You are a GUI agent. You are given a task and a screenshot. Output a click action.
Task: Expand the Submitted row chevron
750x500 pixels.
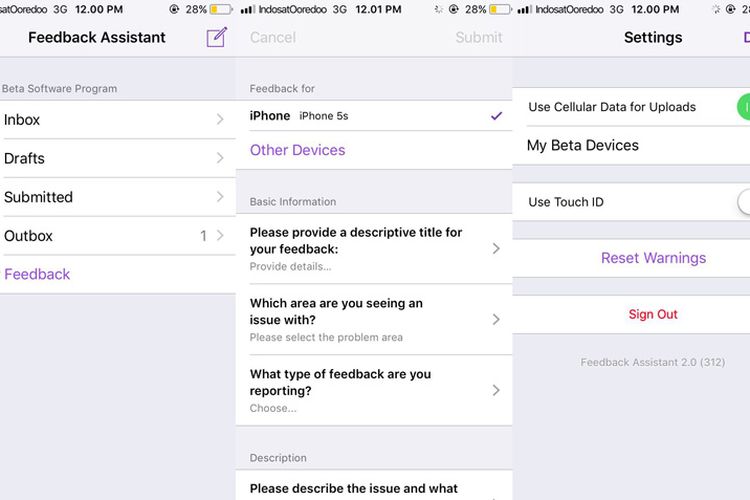tap(220, 197)
